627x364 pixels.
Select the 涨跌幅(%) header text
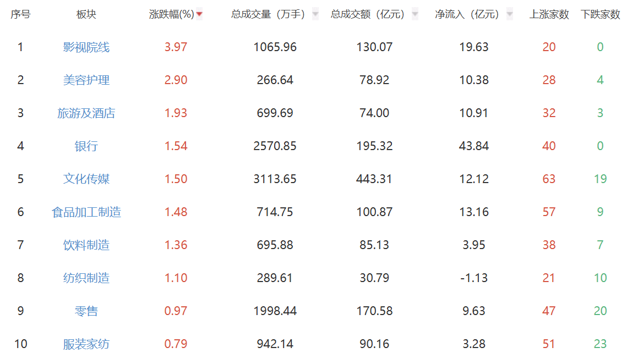click(x=171, y=14)
